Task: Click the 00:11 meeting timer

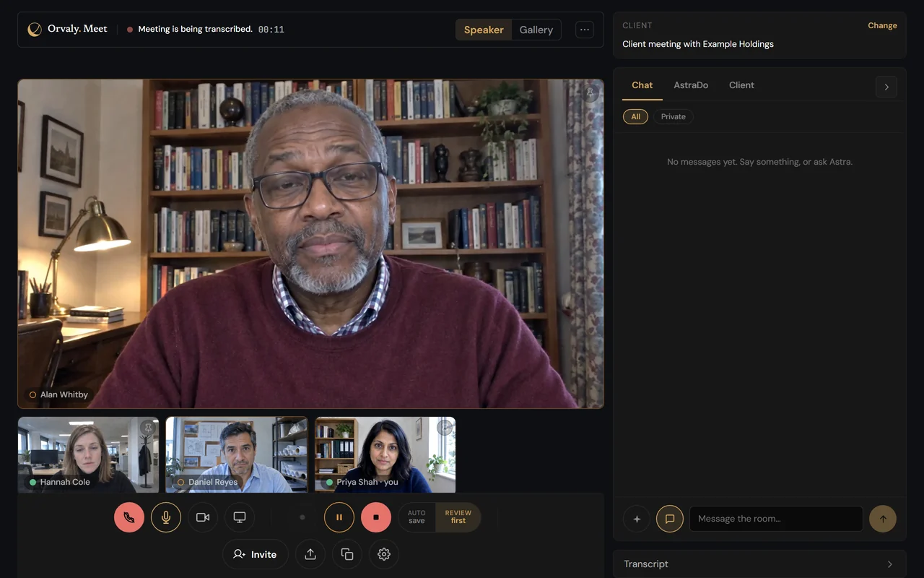Action: pyautogui.click(x=271, y=30)
